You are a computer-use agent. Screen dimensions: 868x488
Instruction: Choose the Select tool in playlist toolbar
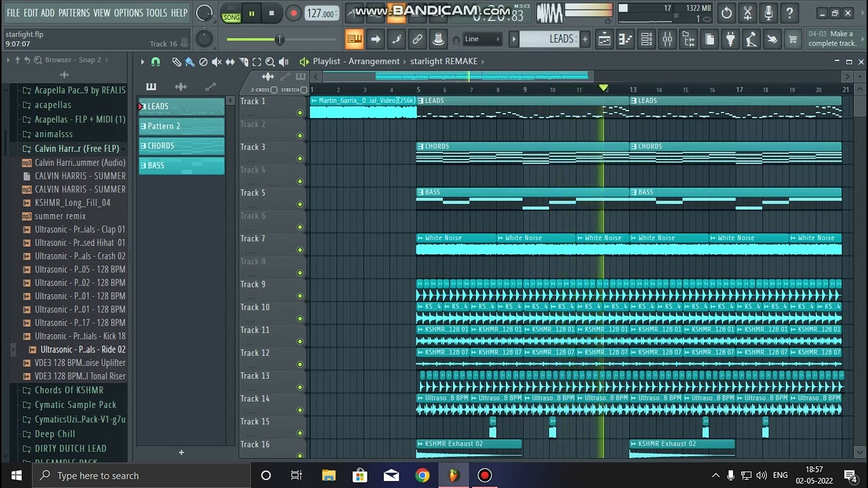point(256,62)
